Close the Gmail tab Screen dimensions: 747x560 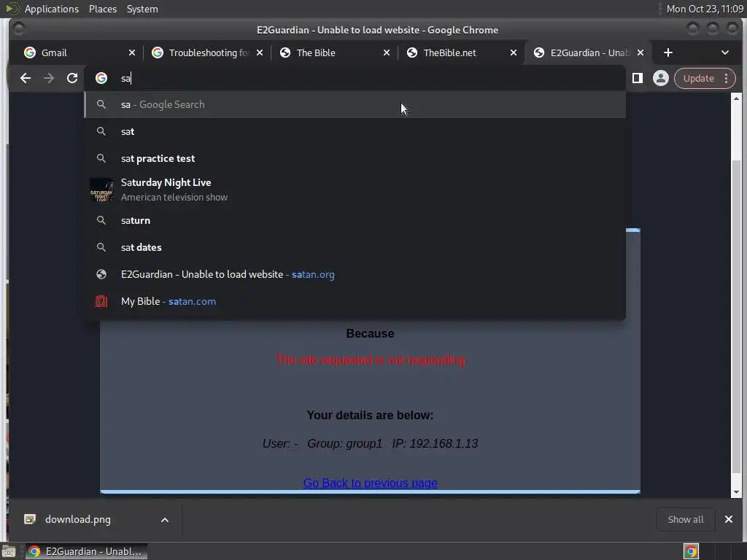[x=132, y=52]
